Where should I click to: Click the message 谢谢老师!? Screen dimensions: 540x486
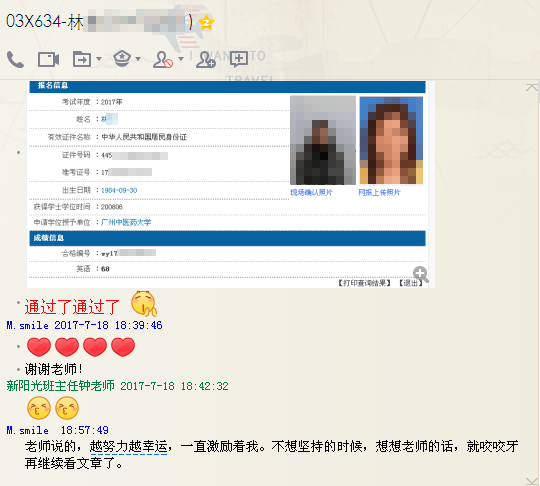pos(53,369)
